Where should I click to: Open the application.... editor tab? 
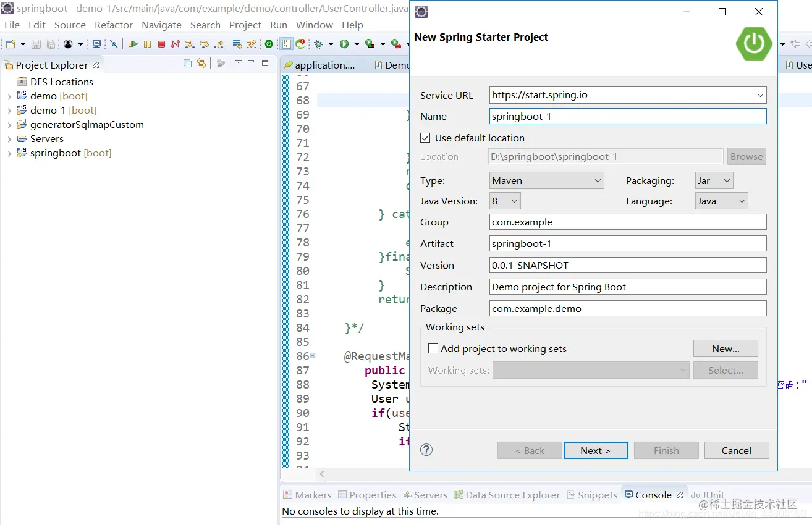pos(319,65)
